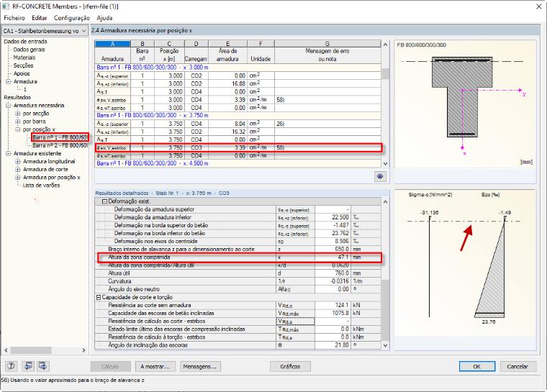Open the Ajuda menu
This screenshot has height=392, width=547.
[x=104, y=18]
